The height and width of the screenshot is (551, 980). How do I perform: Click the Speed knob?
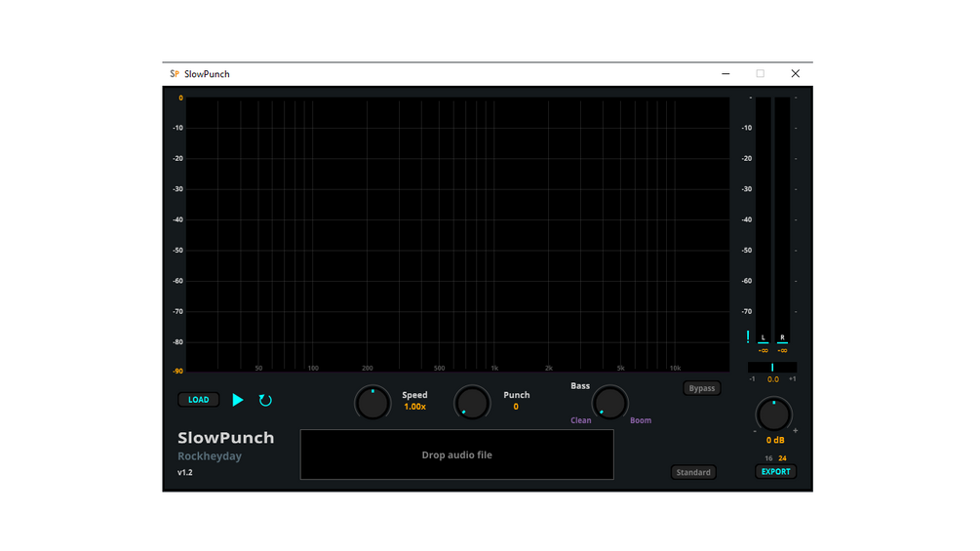point(372,403)
